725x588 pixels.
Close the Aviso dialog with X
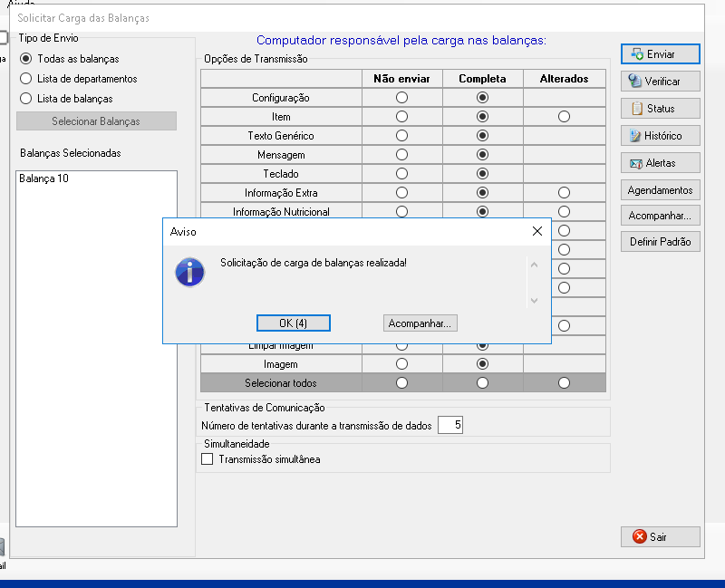pos(536,231)
